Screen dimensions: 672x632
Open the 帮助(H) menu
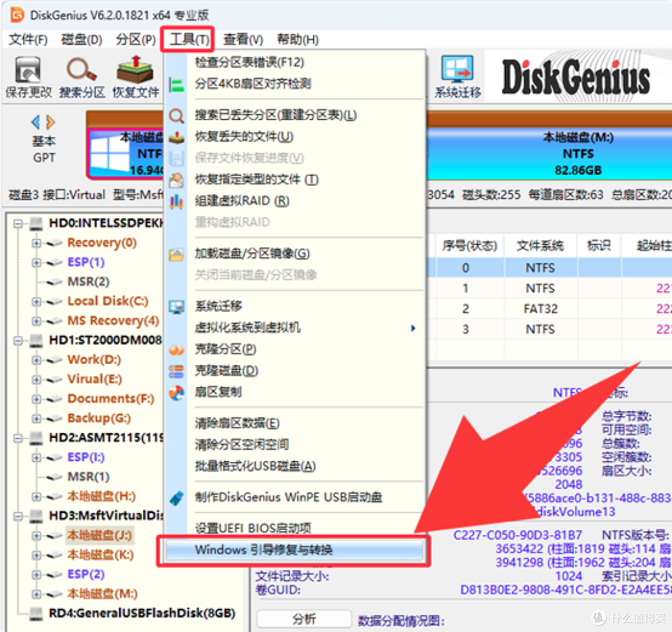(x=297, y=39)
